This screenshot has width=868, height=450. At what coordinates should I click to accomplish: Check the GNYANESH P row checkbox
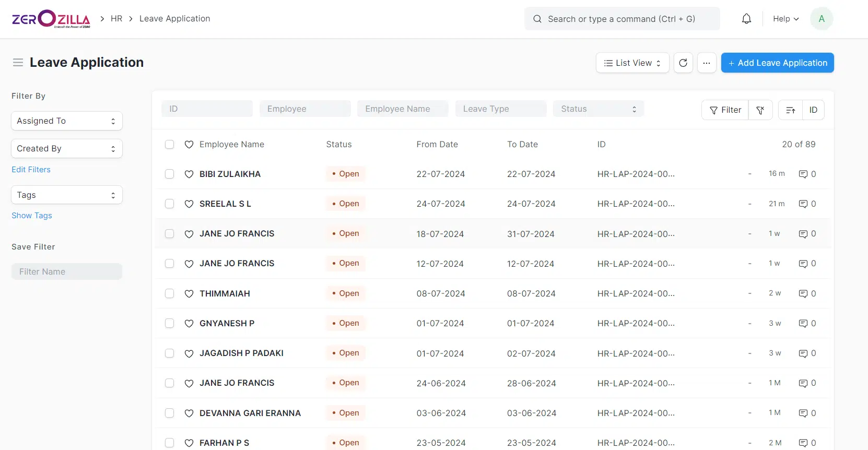169,324
